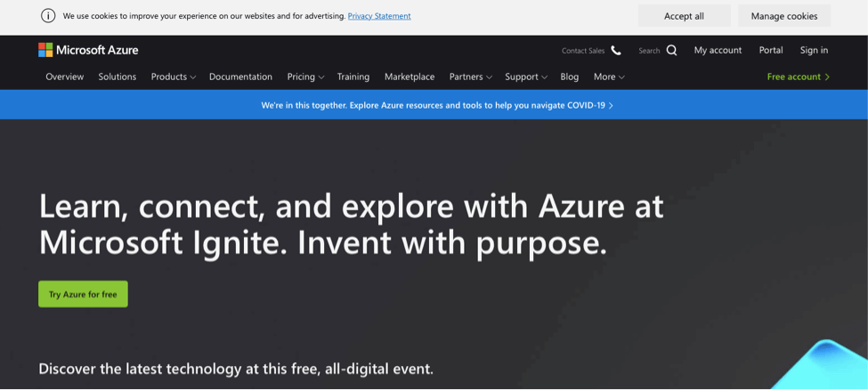
Task: Click the 'Learn, connect, and explore' headline
Action: (351, 224)
